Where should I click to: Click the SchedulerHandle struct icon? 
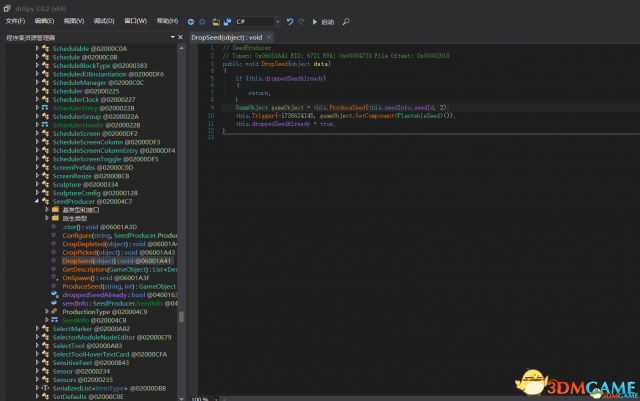point(45,125)
